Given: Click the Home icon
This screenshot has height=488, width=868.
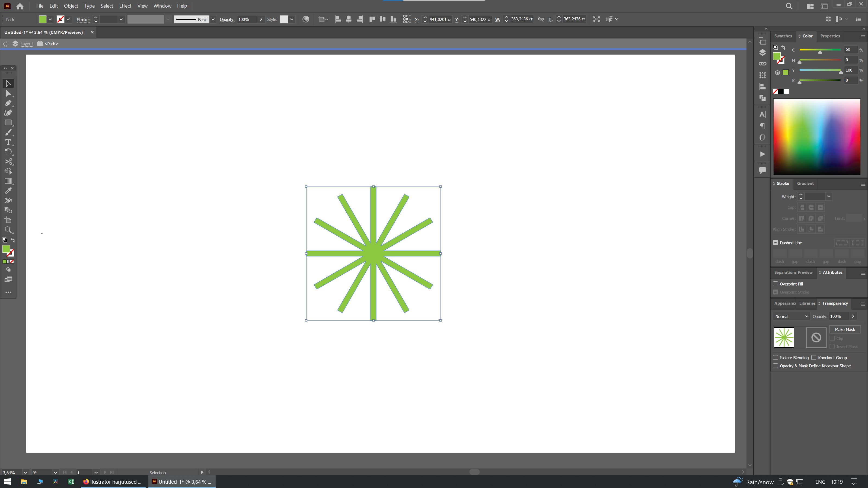Looking at the screenshot, I should coord(20,6).
